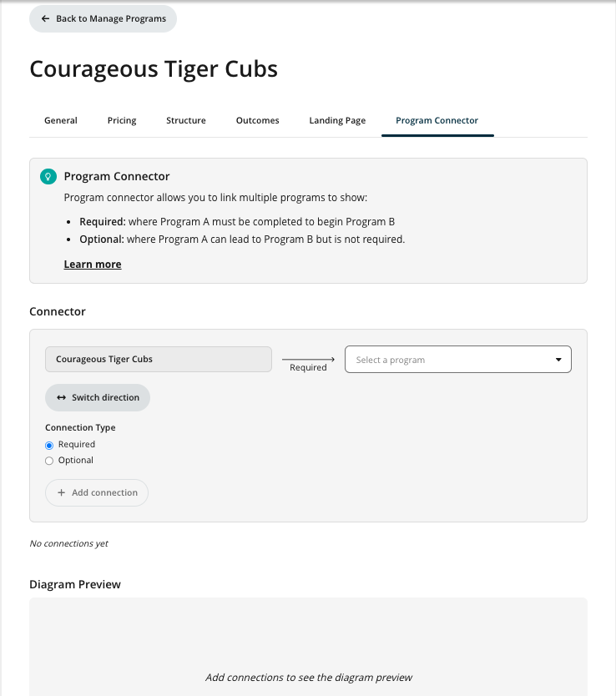This screenshot has height=696, width=616.
Task: Select the Program Connector tab
Action: 437,121
